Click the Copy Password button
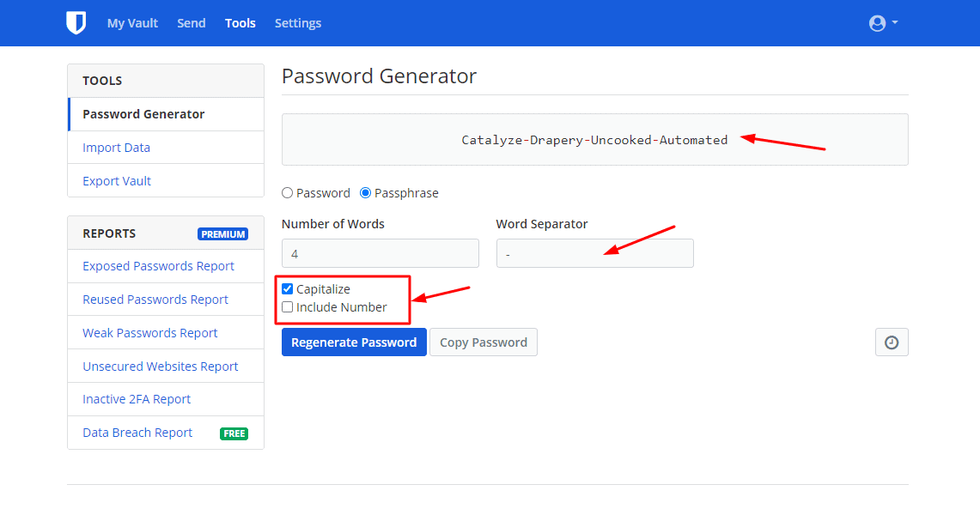 483,342
